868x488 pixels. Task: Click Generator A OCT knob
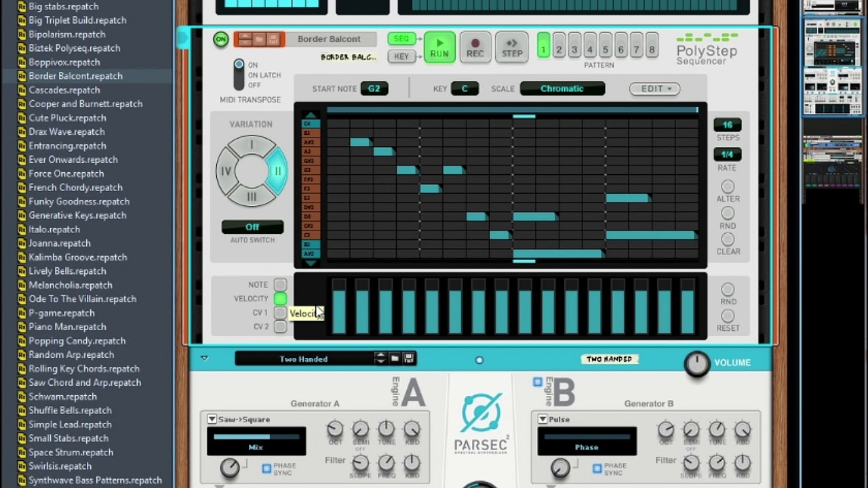pyautogui.click(x=335, y=429)
